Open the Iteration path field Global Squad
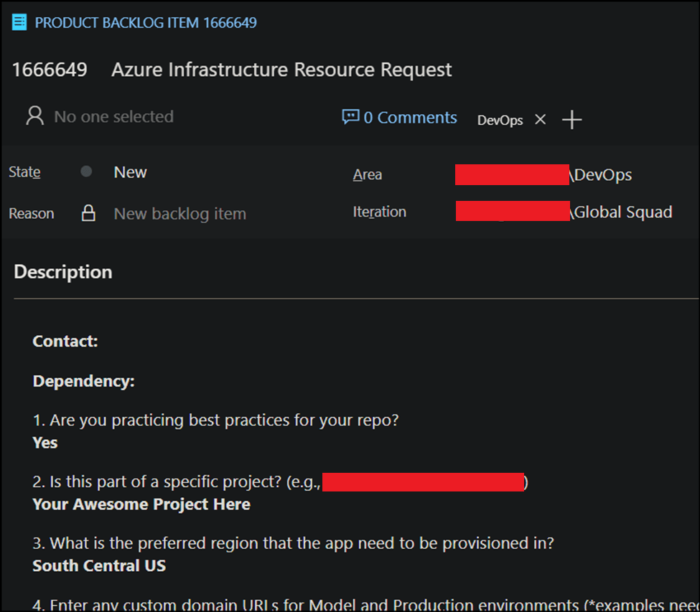 (564, 212)
